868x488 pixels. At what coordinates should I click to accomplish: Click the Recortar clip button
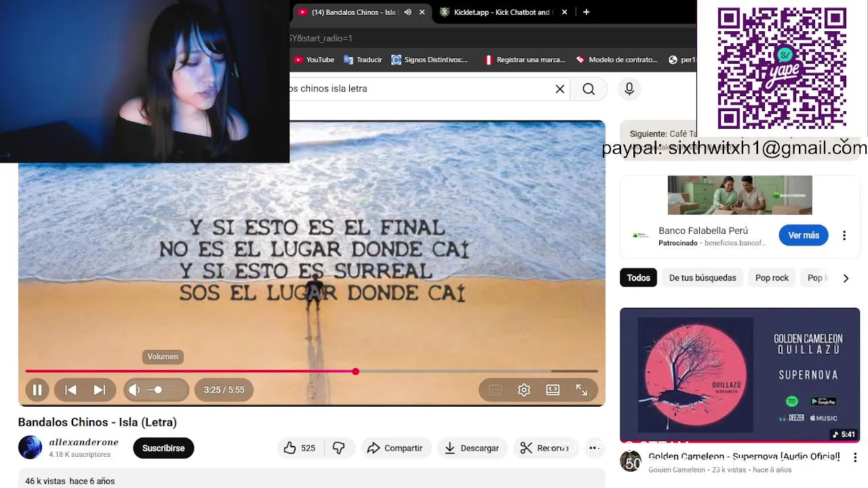[x=544, y=448]
